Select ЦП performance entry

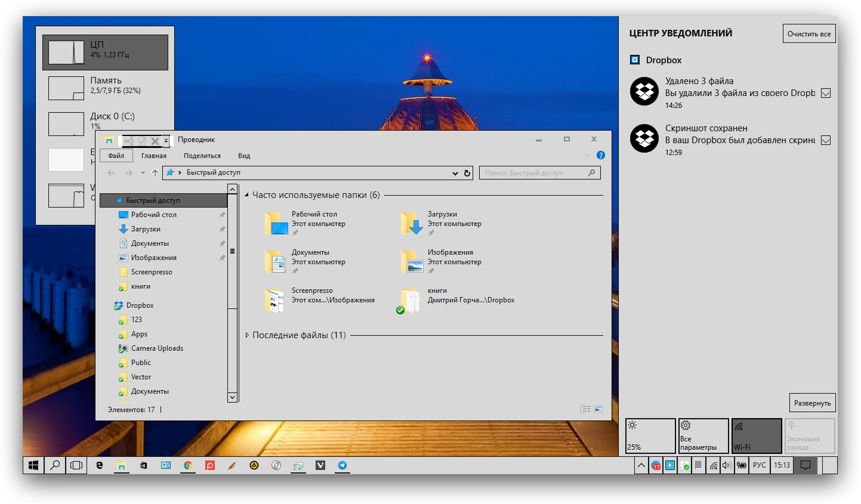tap(105, 52)
